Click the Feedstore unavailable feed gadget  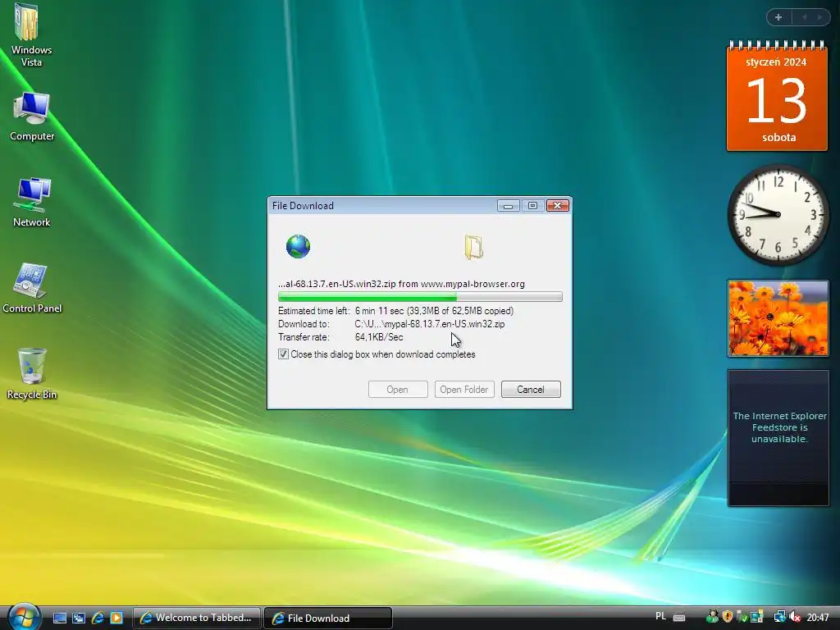(x=778, y=438)
